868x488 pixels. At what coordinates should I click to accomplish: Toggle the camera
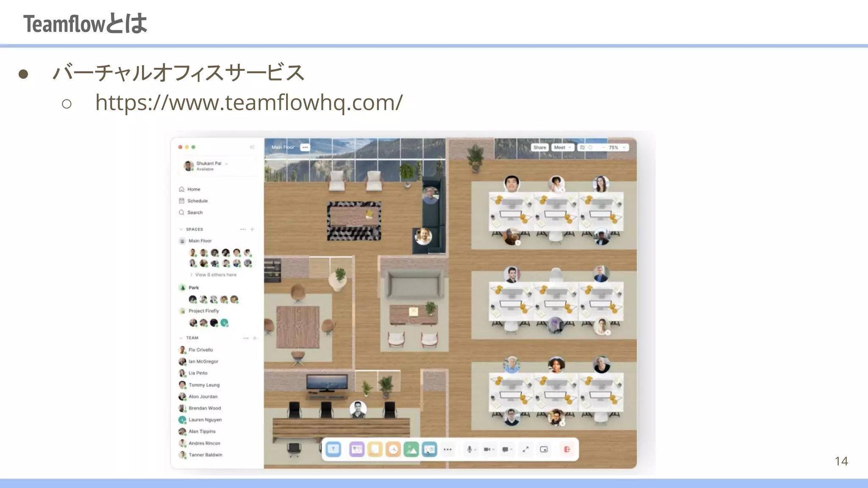pyautogui.click(x=487, y=449)
